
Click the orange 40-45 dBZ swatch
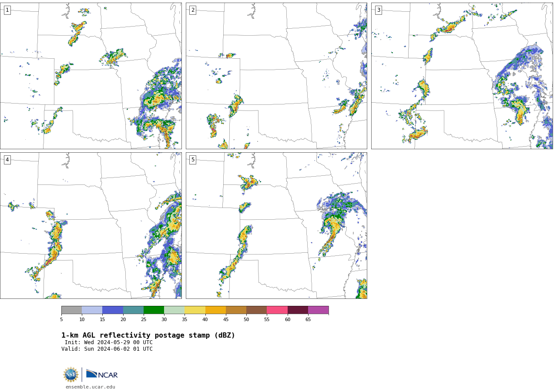215,310
